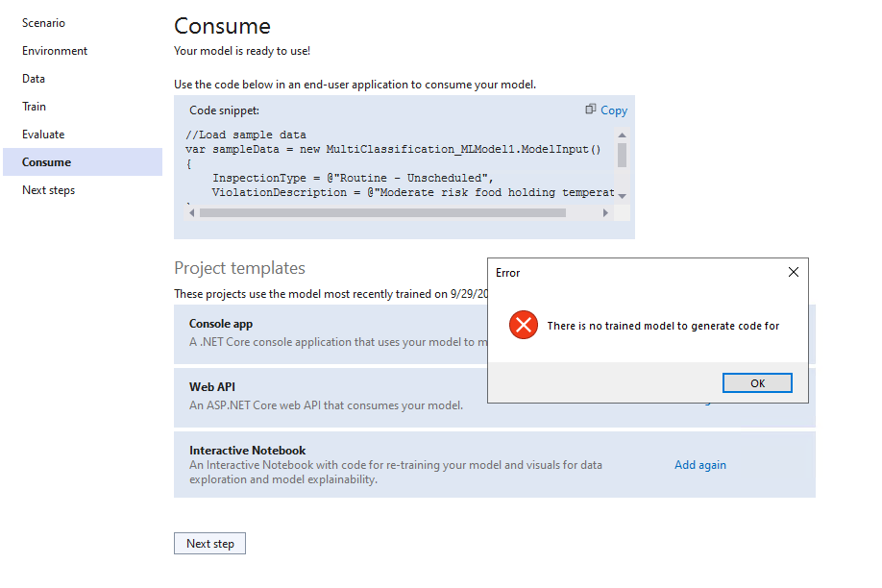Screen dimensions: 882x588
Task: Click the vertical scrollbar of the code snippet
Action: (621, 163)
